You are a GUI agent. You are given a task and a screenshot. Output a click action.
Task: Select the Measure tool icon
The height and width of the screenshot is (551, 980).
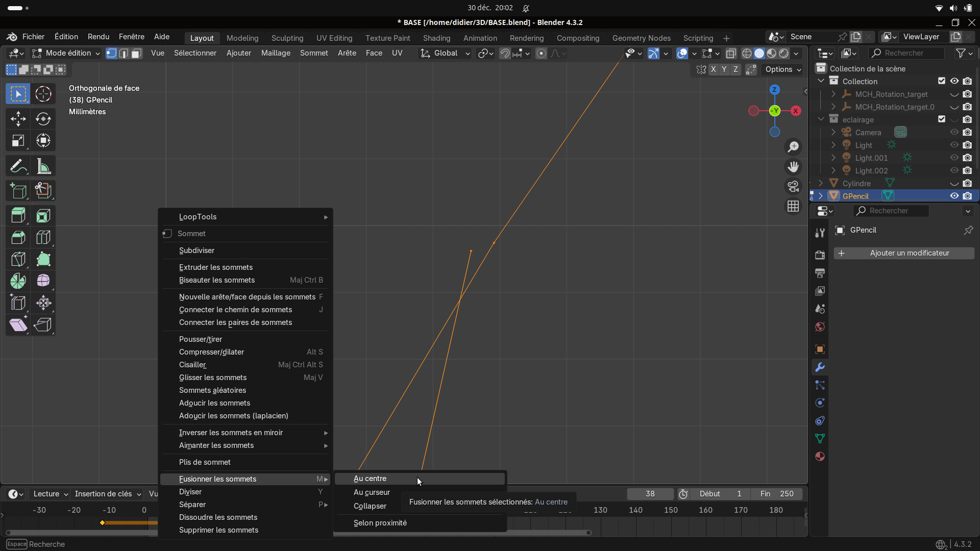click(43, 166)
